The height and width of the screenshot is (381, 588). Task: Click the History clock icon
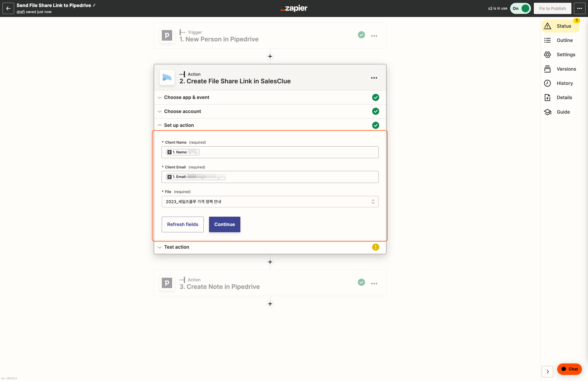(x=547, y=83)
